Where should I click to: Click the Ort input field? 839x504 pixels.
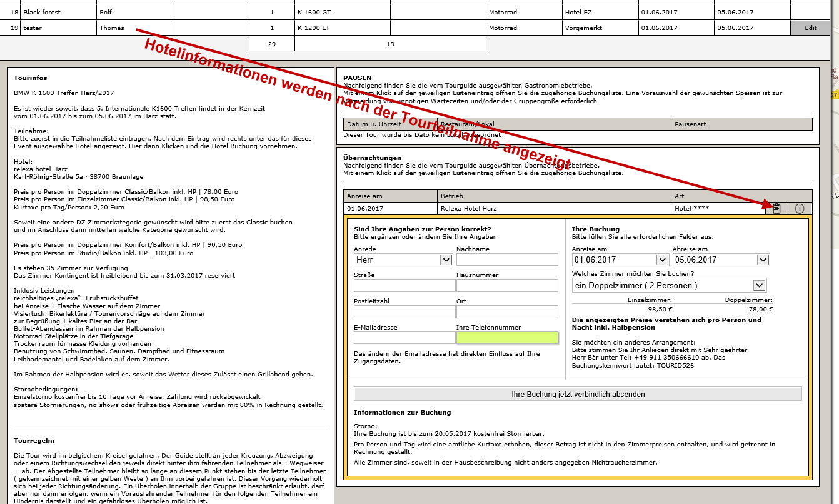[507, 312]
